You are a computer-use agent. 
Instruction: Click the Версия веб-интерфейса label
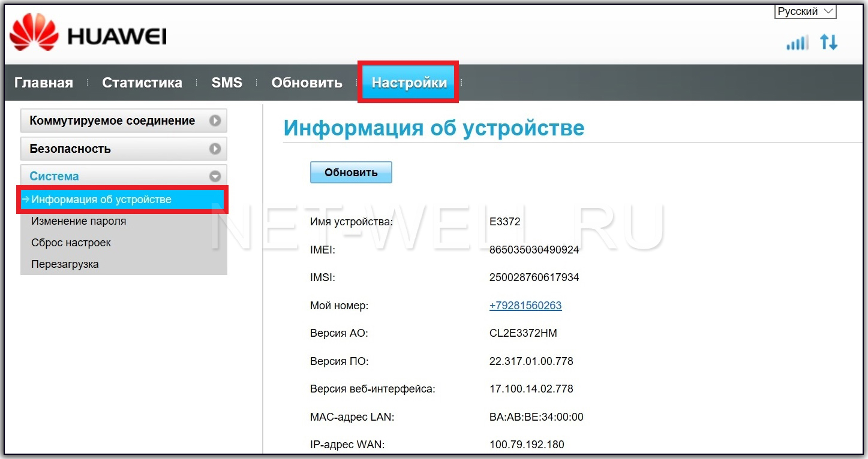coord(373,389)
